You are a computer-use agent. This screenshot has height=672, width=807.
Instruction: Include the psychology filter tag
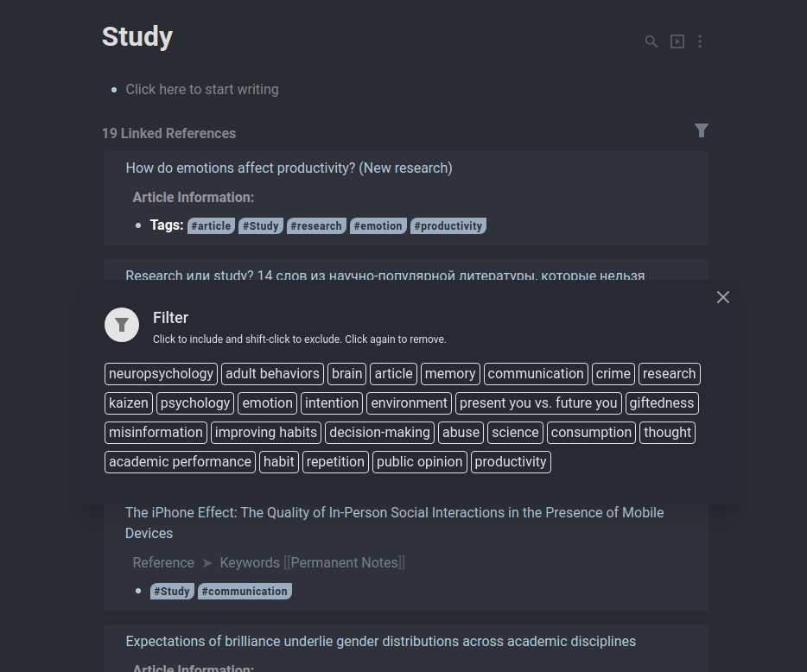coord(194,403)
